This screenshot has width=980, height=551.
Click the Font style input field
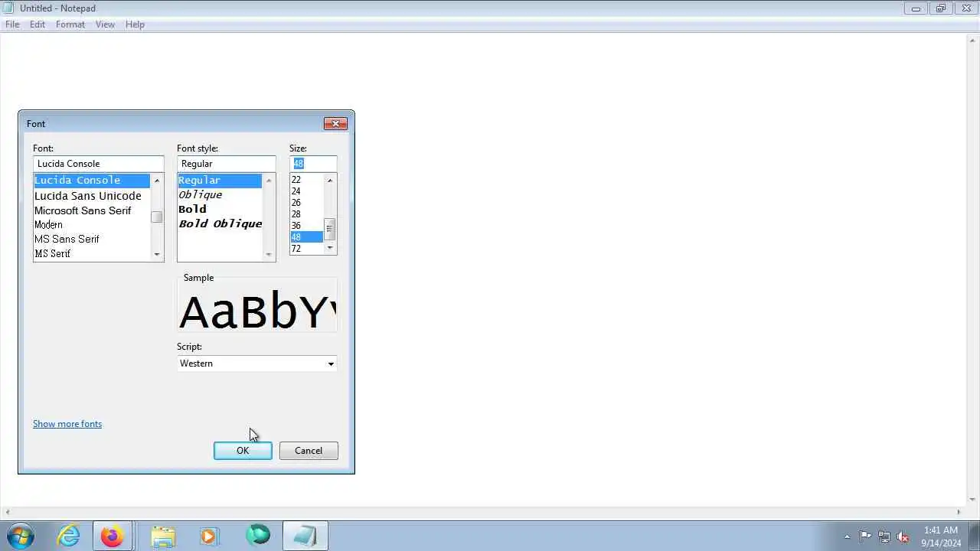(227, 164)
